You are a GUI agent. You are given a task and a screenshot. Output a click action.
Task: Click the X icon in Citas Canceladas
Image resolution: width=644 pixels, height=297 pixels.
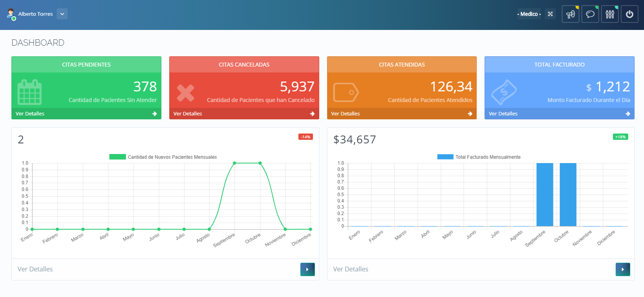pos(185,93)
